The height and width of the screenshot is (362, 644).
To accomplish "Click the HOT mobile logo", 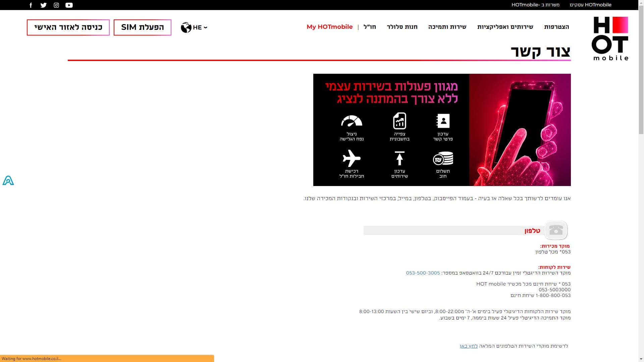I will (x=610, y=39).
